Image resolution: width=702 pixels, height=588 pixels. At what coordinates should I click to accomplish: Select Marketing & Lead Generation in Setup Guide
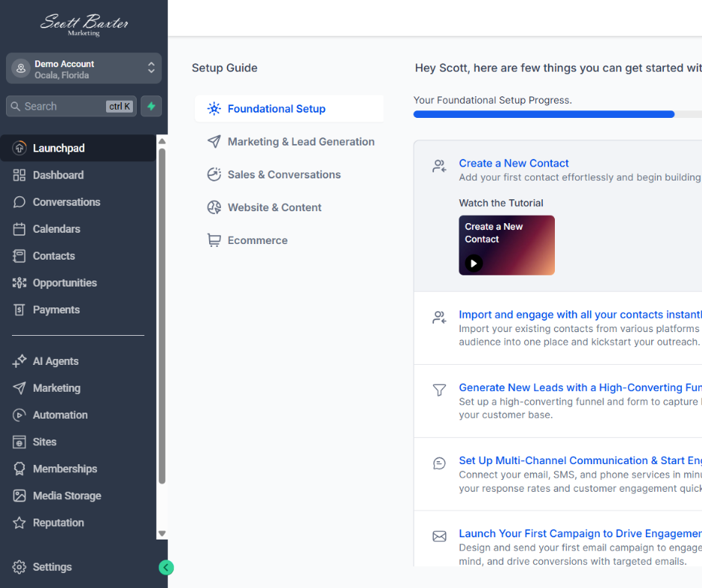pyautogui.click(x=300, y=141)
